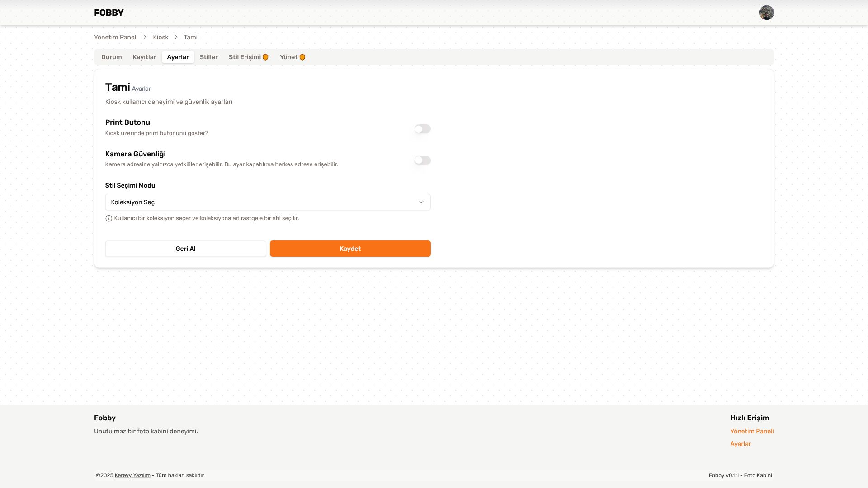This screenshot has height=488, width=868.
Task: Click breadcrumb chevron after Kiosk
Action: 176,38
